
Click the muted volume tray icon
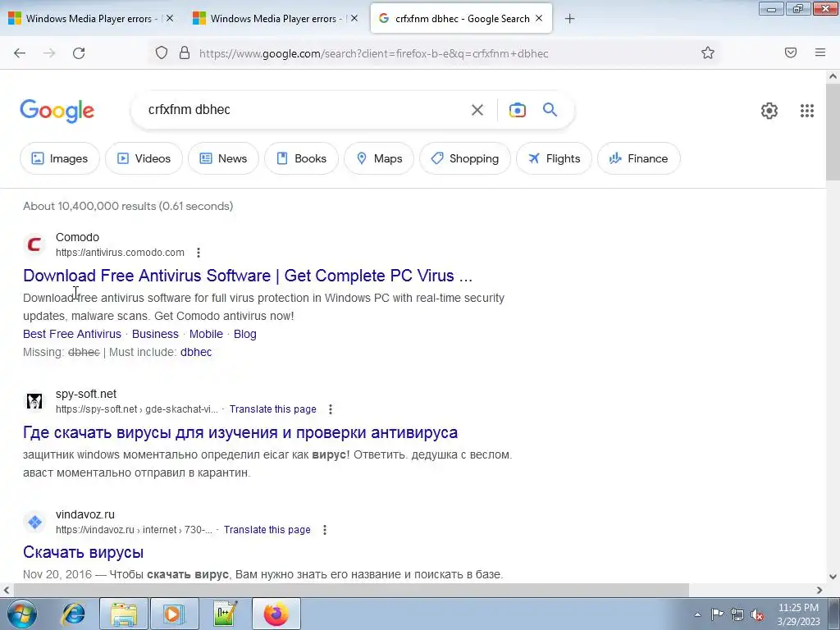pos(757,614)
